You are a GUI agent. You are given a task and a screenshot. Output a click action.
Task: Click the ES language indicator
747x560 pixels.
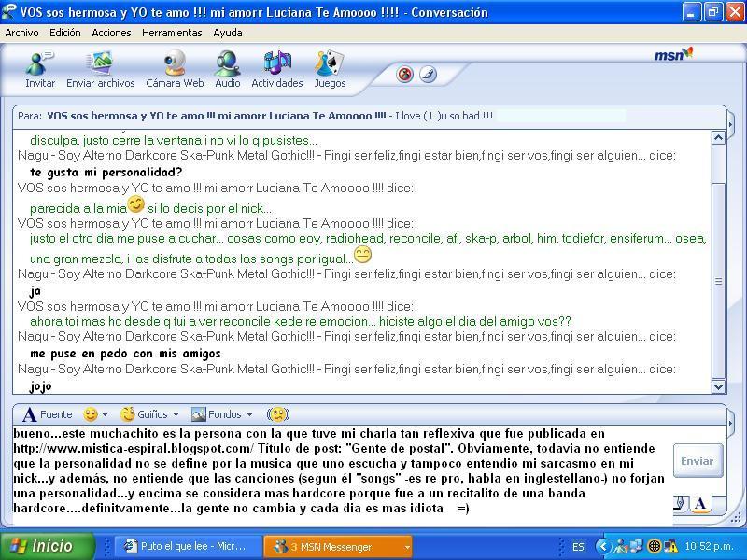578,547
